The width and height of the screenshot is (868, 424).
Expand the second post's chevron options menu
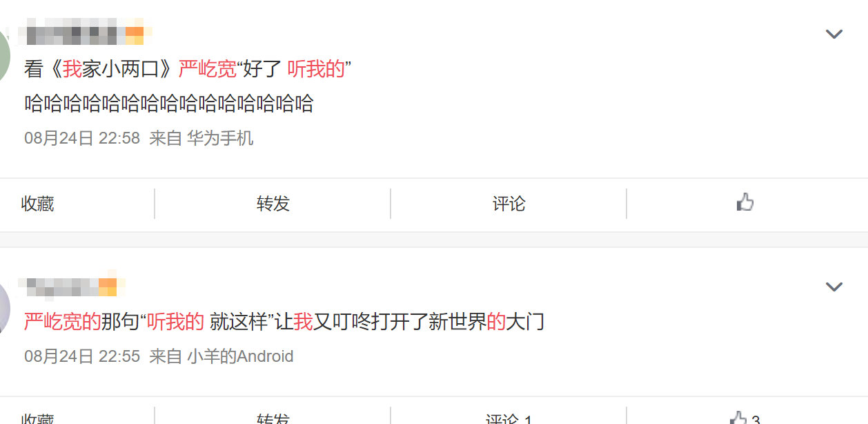tap(834, 287)
